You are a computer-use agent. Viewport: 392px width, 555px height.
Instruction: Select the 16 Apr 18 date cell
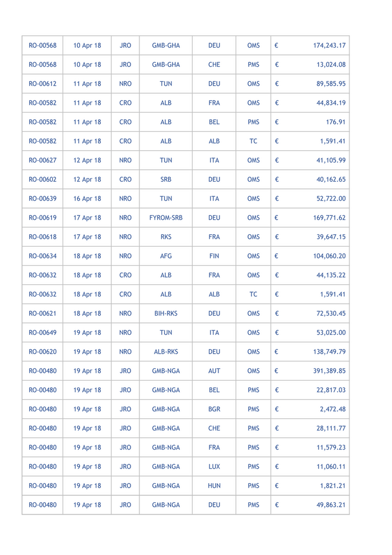(x=87, y=199)
